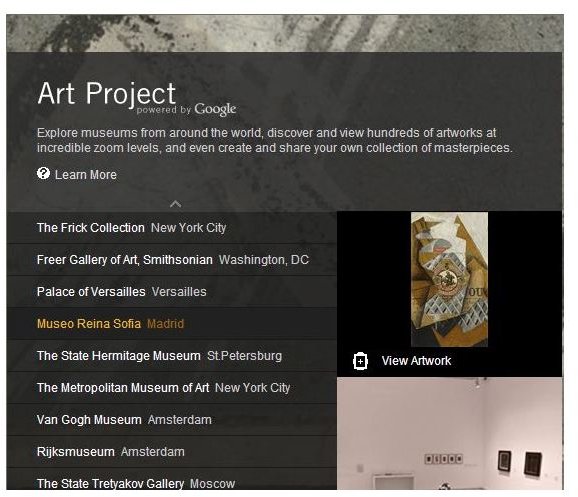This screenshot has height=497, width=578.
Task: Choose The Frick Collection in New York City
Action: [171, 227]
